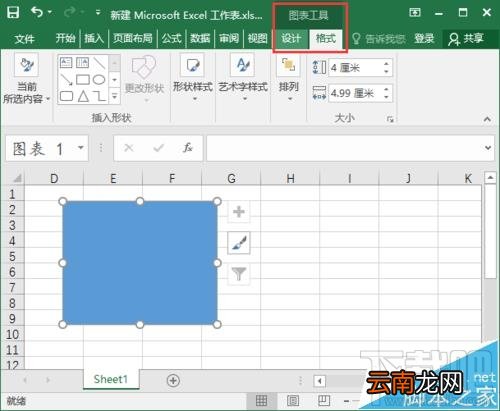Select row 5 header
The height and width of the screenshot is (411, 500).
(12, 256)
